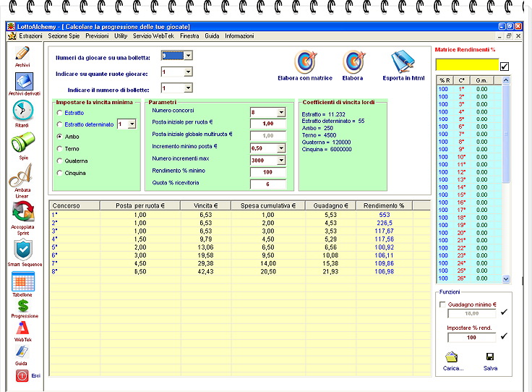
Task: Open the Tabellone grid icon
Action: [23, 281]
